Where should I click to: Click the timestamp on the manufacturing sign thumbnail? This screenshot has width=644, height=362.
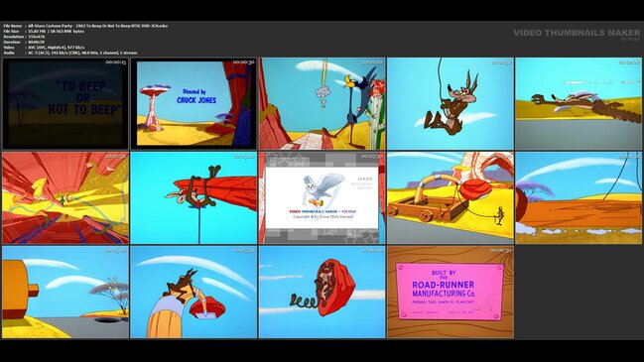point(500,250)
